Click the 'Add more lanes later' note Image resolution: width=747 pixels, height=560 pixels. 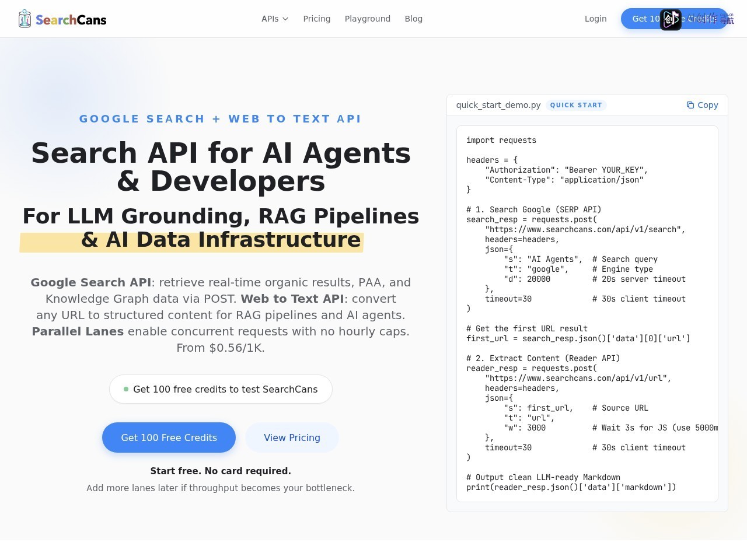pos(221,488)
